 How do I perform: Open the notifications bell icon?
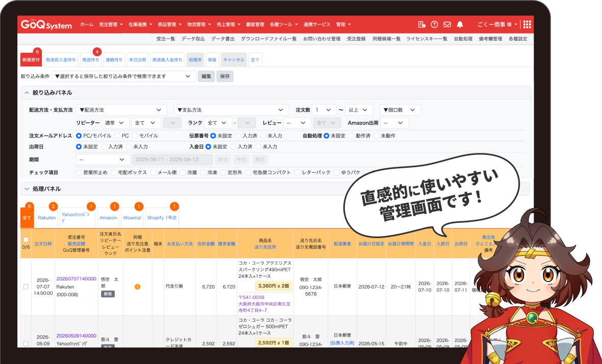tap(460, 24)
